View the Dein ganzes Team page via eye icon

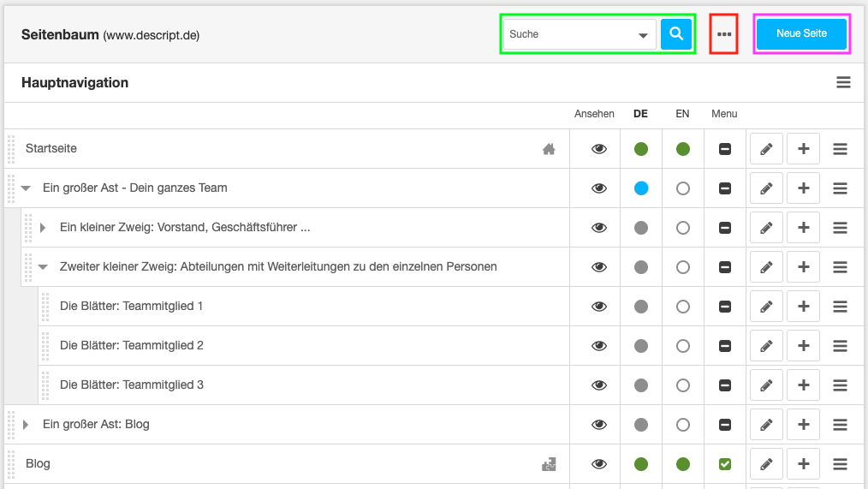tap(599, 188)
